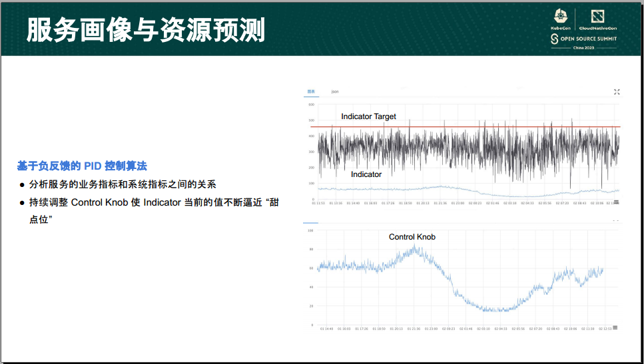
Task: Click the 'China 2023' text in header
Action: pyautogui.click(x=583, y=49)
